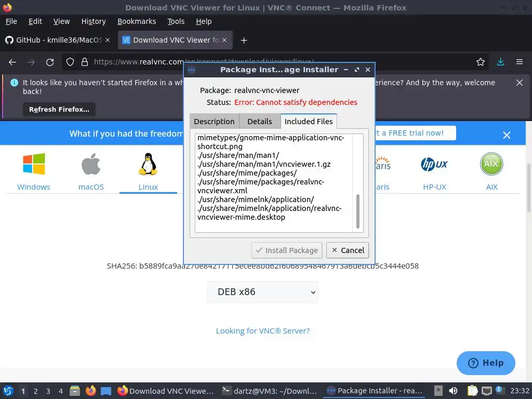Activate the dartz@VM3 terminal taskbar entry
The width and height of the screenshot is (532, 399).
click(x=270, y=391)
